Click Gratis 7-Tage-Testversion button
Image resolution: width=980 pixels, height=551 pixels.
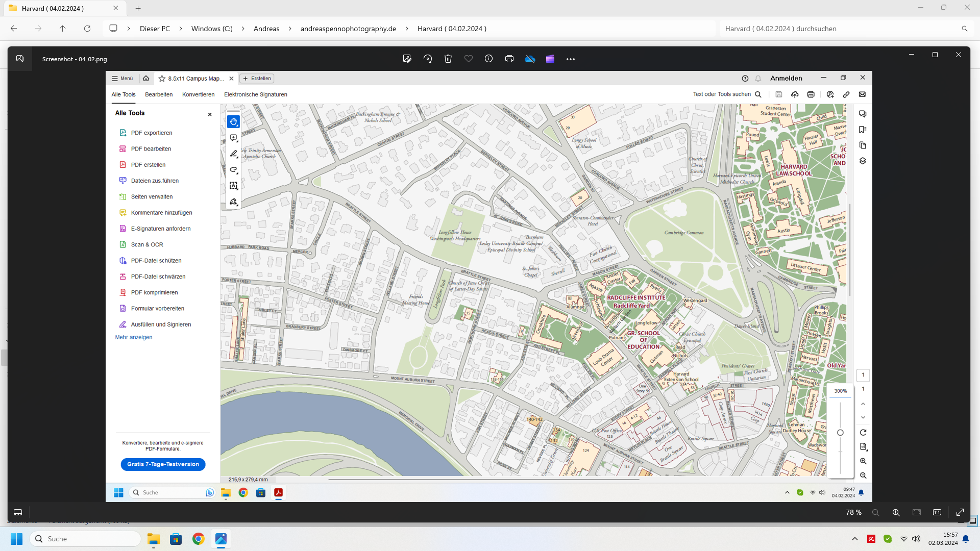coord(163,464)
